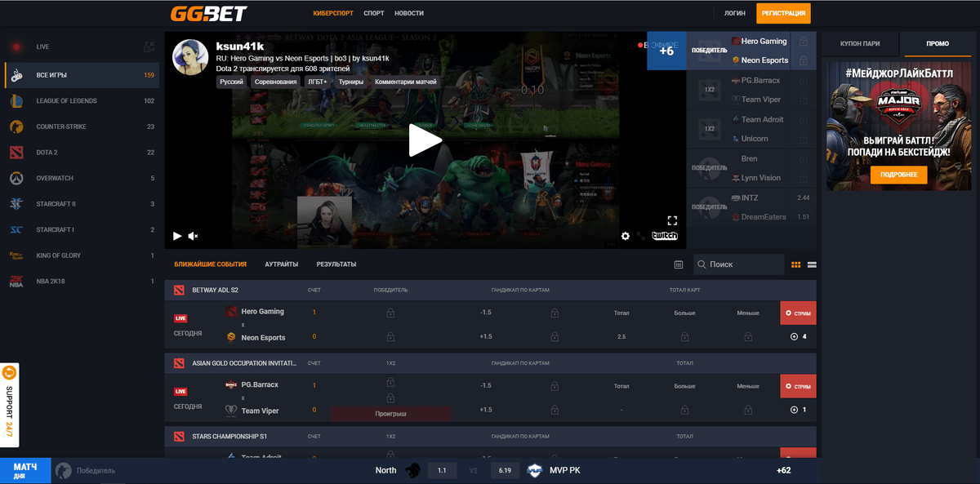Open the GG.BET logo home link
The image size is (980, 484).
point(208,13)
